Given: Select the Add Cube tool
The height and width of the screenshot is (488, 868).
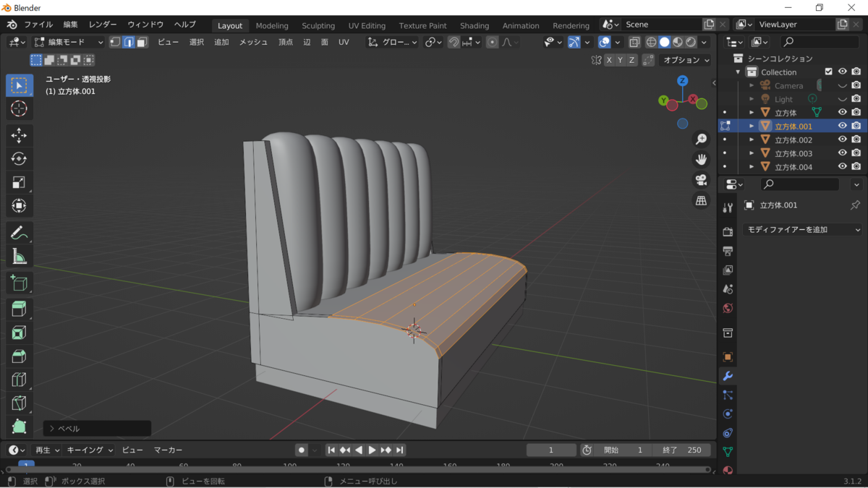Looking at the screenshot, I should [20, 283].
